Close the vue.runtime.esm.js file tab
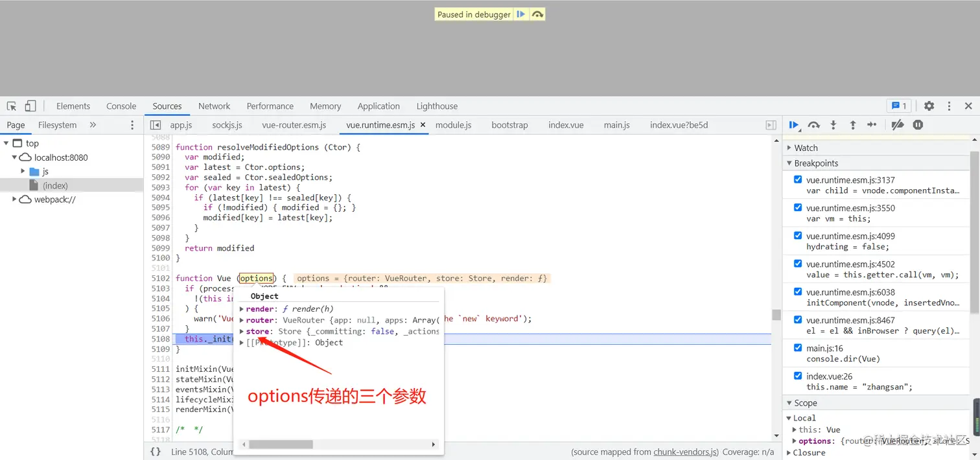Image resolution: width=980 pixels, height=460 pixels. (423, 125)
